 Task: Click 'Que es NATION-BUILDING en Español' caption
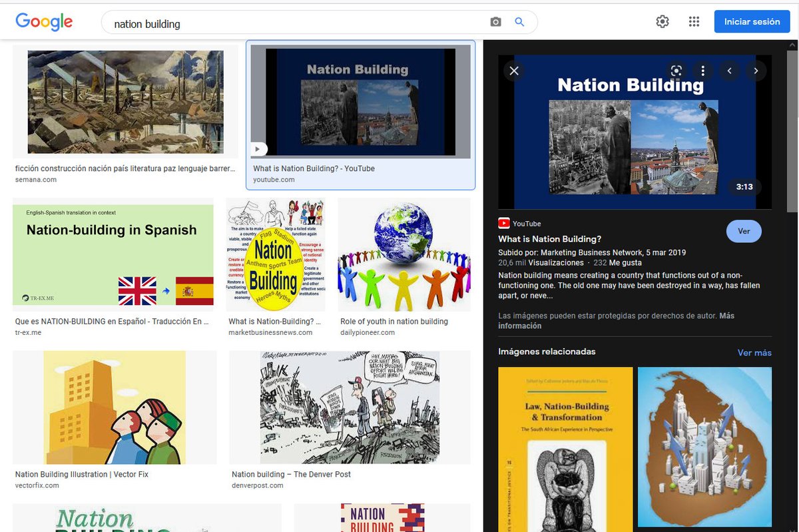tap(112, 322)
